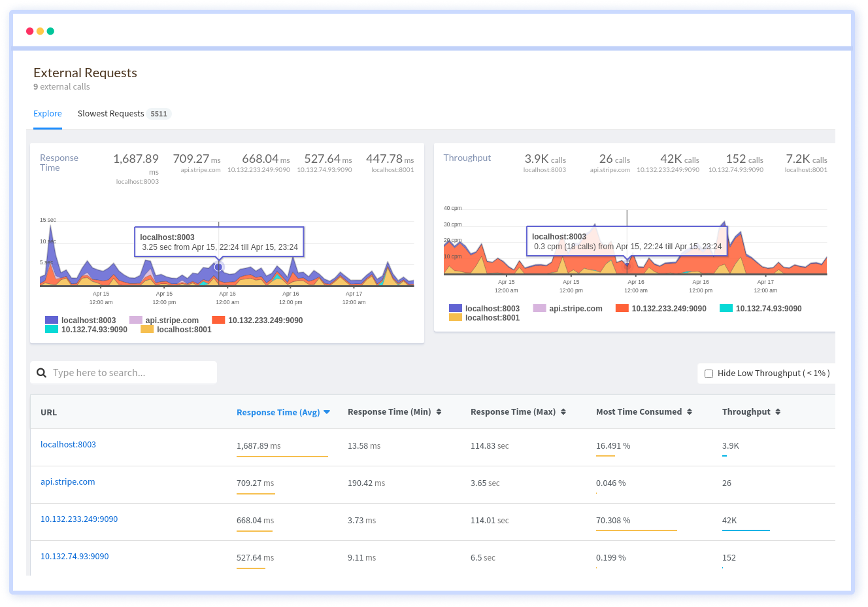Open the localhost:8003 request details link
This screenshot has width=868, height=607.
tap(68, 443)
